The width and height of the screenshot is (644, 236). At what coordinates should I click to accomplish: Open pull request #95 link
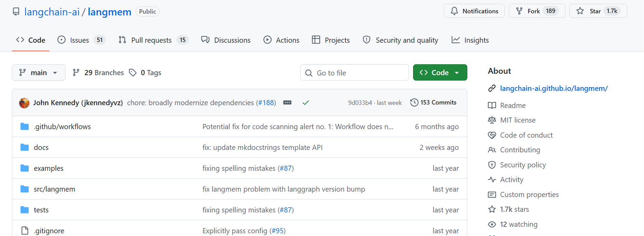pyautogui.click(x=277, y=231)
